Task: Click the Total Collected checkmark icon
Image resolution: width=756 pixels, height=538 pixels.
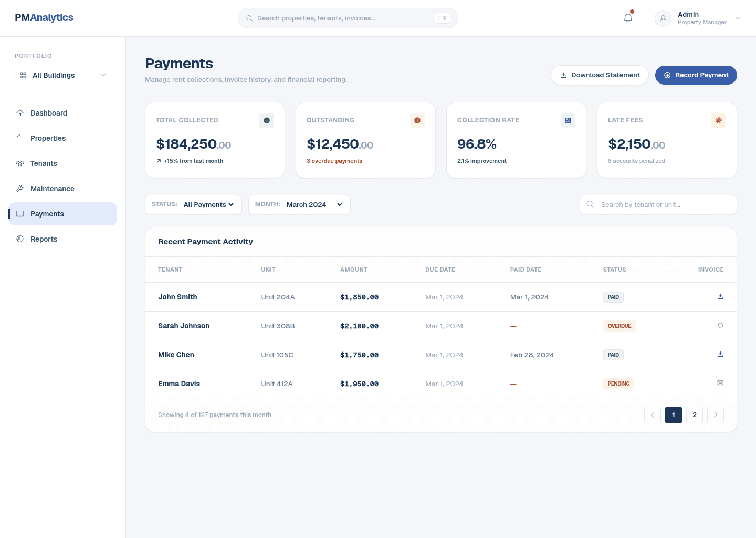Action: (267, 120)
